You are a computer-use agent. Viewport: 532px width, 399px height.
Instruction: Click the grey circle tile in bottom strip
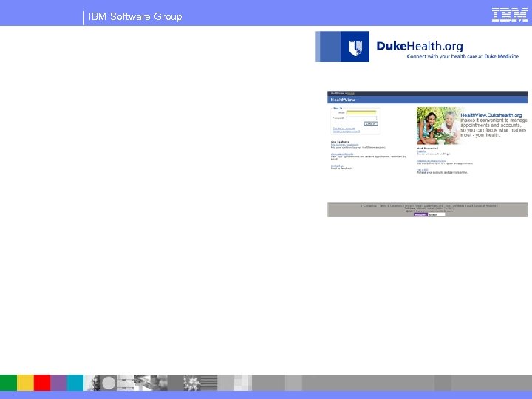[109, 383]
